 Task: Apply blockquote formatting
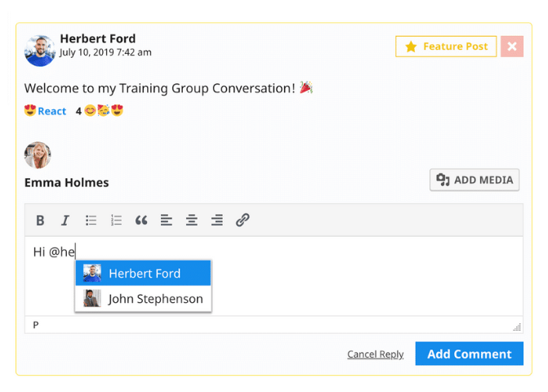[x=141, y=220]
